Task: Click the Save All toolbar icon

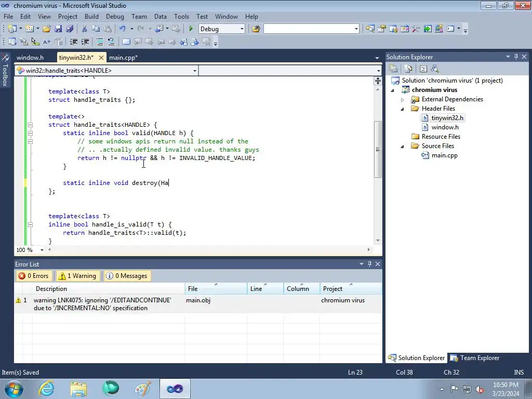Action: tap(70, 29)
